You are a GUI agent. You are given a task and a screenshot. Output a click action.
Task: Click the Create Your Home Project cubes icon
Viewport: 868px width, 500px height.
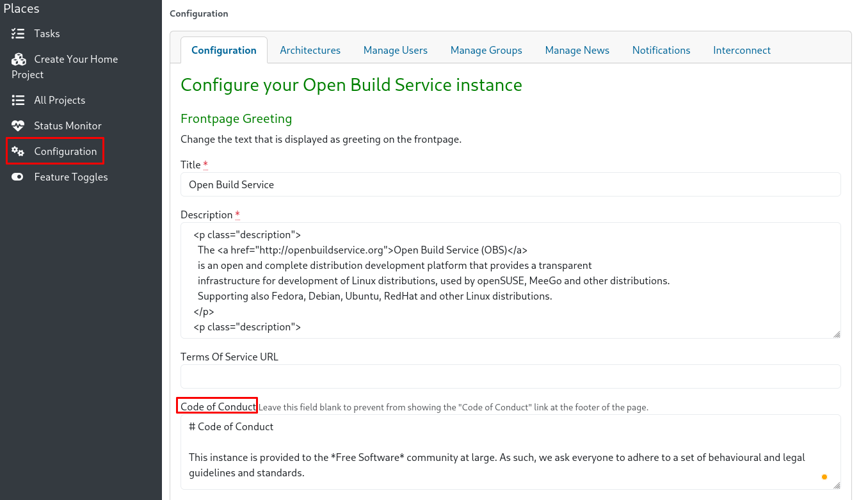click(18, 60)
